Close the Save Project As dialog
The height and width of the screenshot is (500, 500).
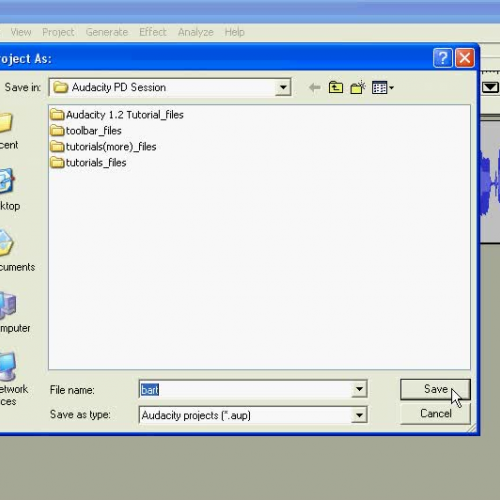465,58
